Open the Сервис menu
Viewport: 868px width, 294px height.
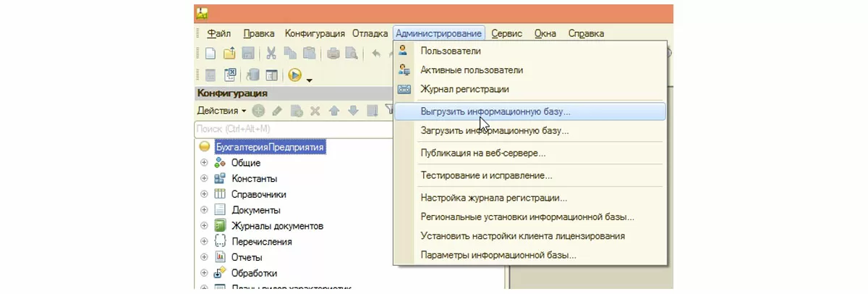[x=507, y=33]
